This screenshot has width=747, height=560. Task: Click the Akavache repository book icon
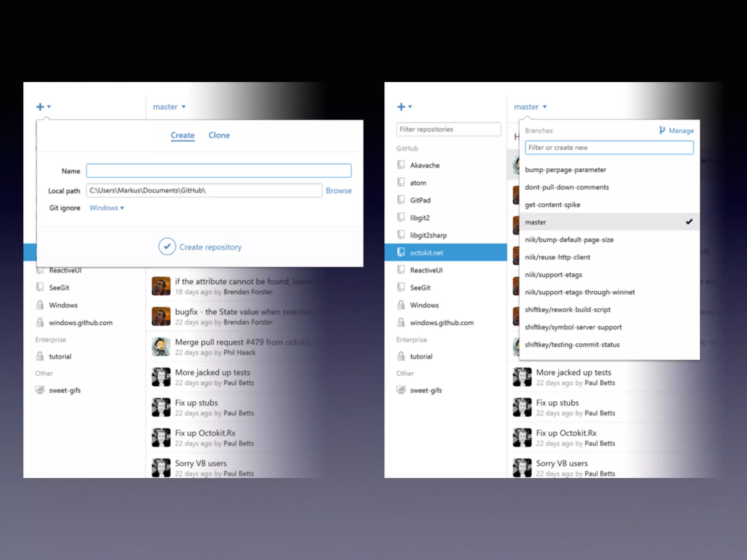(401, 165)
